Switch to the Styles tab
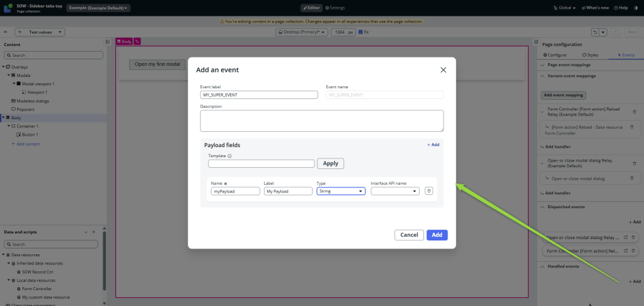 [x=590, y=55]
